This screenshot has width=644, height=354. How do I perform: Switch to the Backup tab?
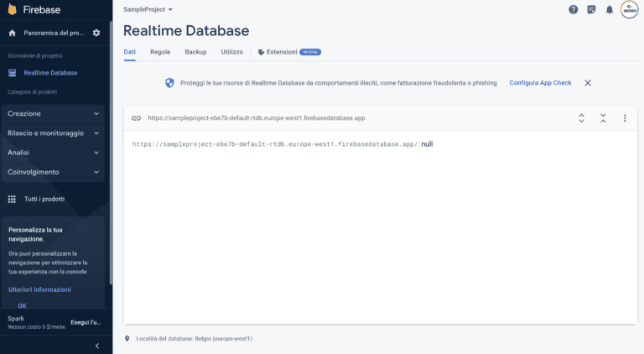click(x=195, y=52)
